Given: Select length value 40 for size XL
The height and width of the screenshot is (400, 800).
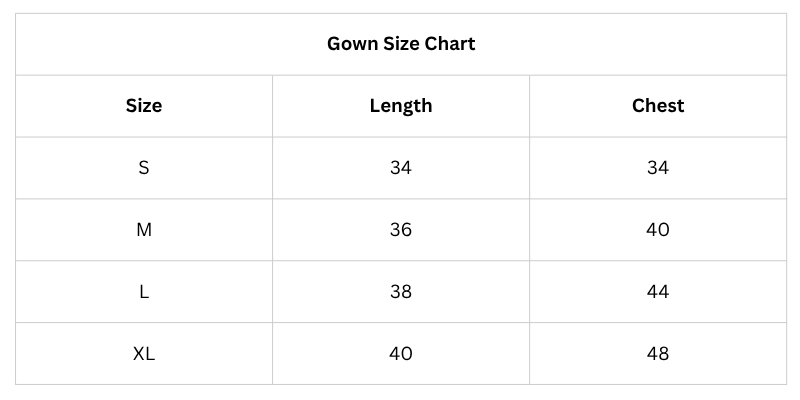Looking at the screenshot, I should tap(401, 354).
